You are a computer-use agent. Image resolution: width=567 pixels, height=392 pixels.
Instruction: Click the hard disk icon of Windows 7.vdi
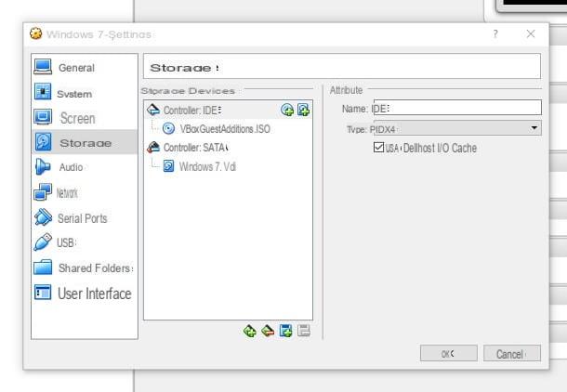click(168, 166)
